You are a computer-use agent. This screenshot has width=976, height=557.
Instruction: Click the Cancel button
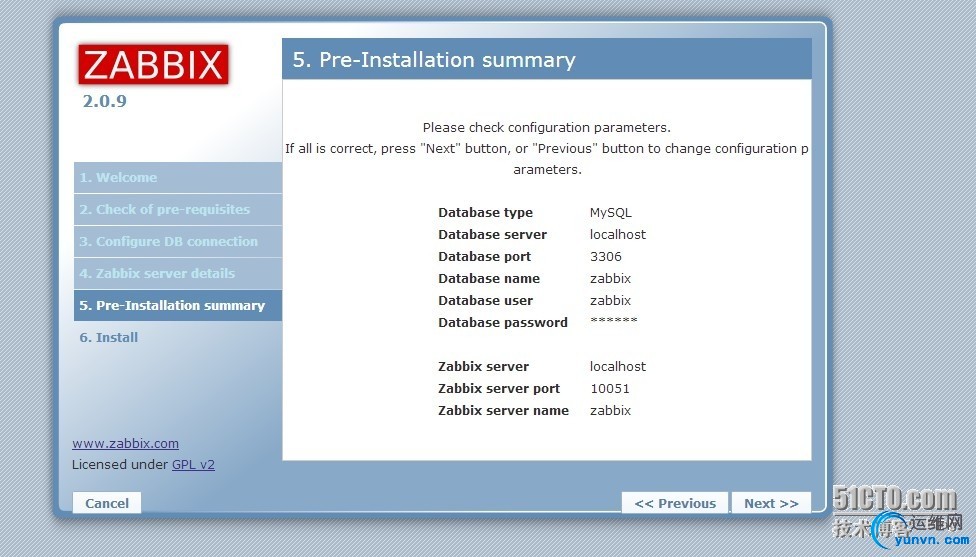(107, 503)
